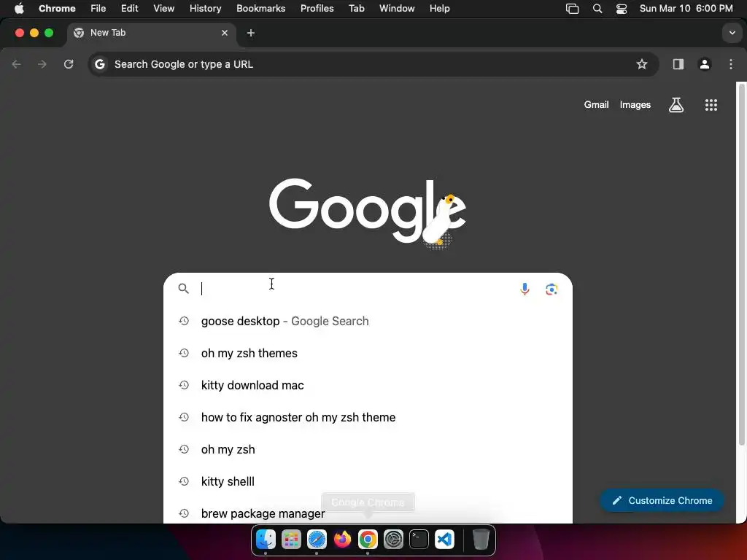Select suggestion 'goose desktop'
Image resolution: width=747 pixels, height=560 pixels.
pyautogui.click(x=368, y=322)
